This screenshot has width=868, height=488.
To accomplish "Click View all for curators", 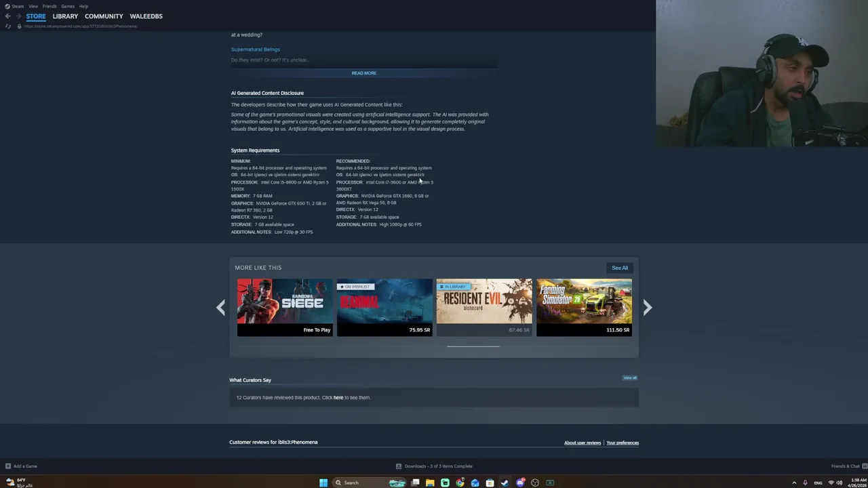I will [630, 378].
